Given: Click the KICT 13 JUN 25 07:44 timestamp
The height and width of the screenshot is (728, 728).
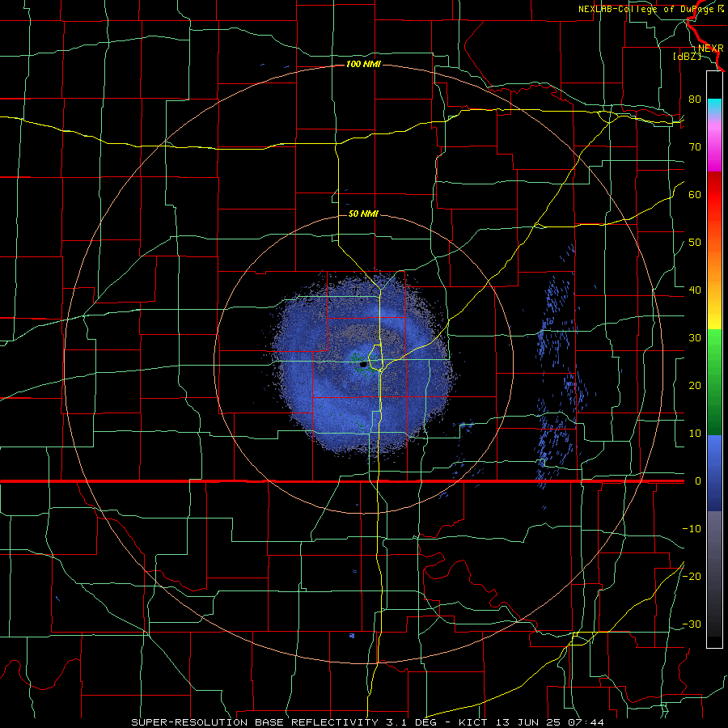Looking at the screenshot, I should 531,722.
